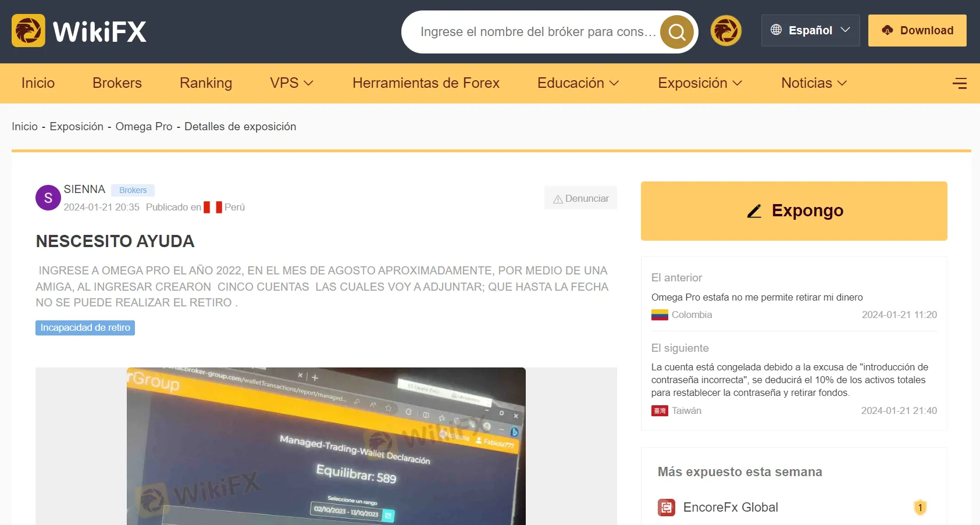Screen dimensions: 980x525
Task: Expand the VPS menu
Action: (292, 83)
